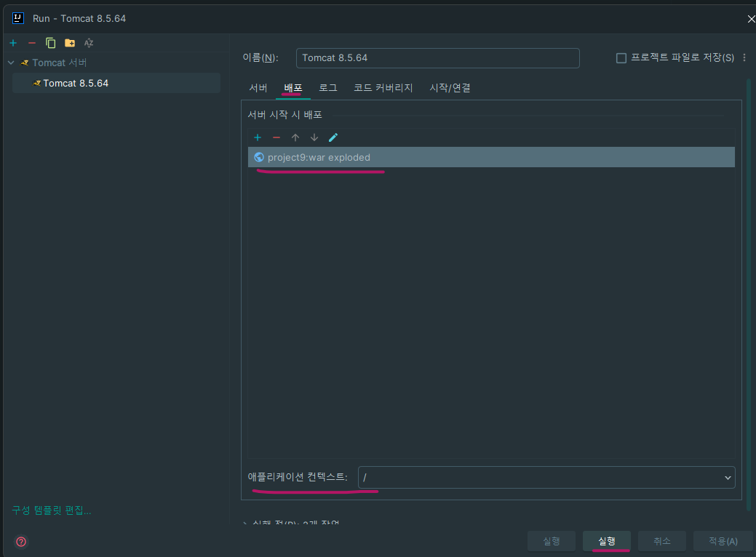Click the greyed-out 실행 button

point(551,541)
